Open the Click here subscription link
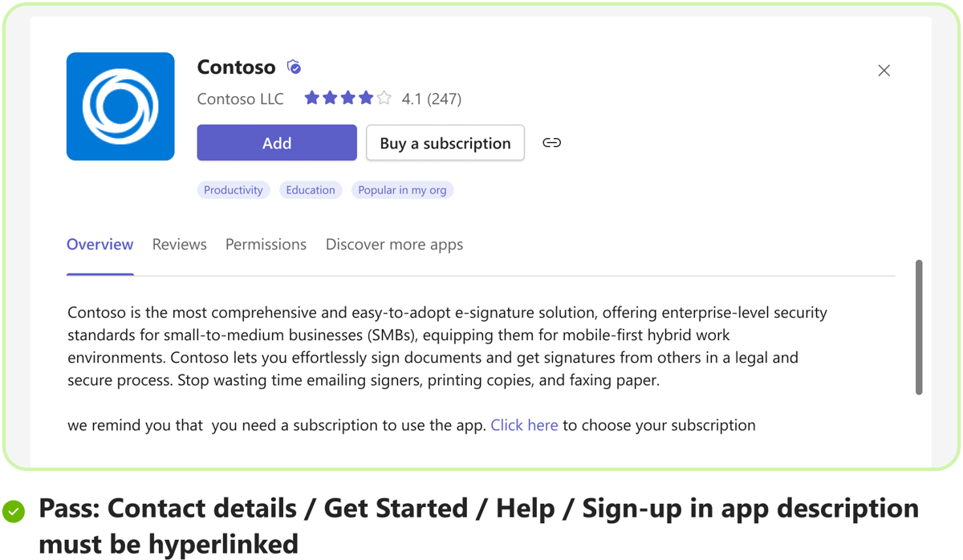Image resolution: width=963 pixels, height=560 pixels. (524, 424)
